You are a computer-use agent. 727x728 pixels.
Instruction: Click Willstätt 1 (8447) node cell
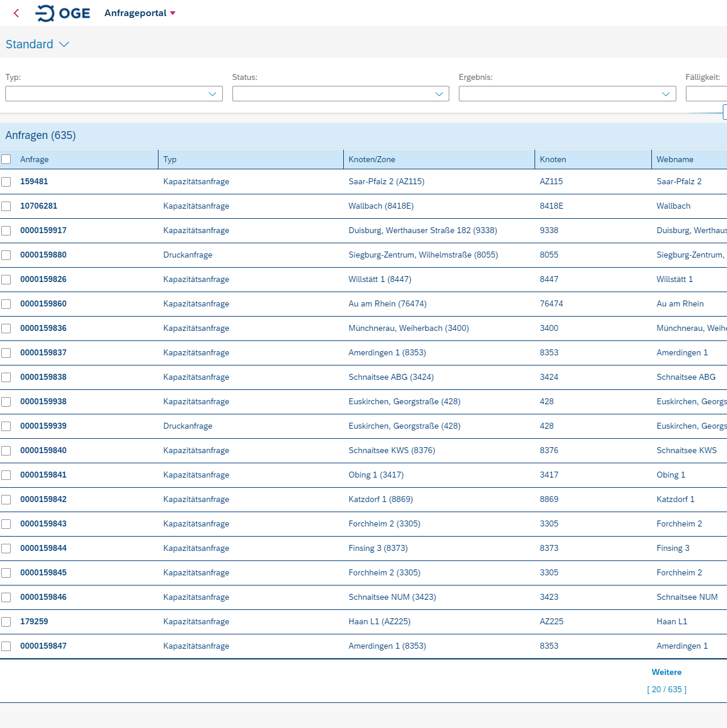point(380,279)
